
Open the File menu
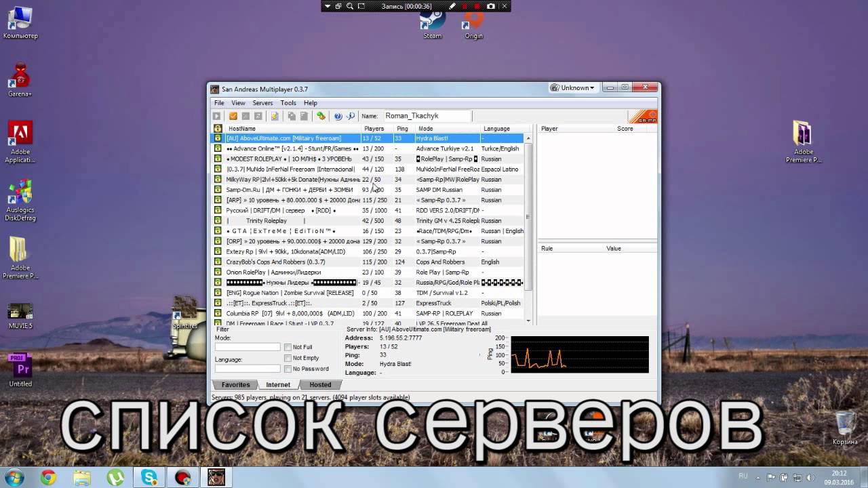[219, 103]
